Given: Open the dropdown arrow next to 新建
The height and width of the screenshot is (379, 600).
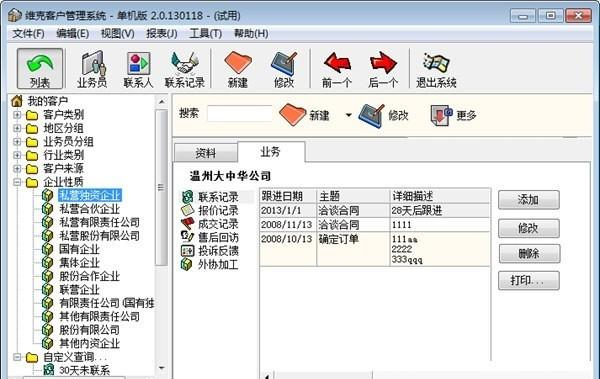Looking at the screenshot, I should tap(348, 115).
